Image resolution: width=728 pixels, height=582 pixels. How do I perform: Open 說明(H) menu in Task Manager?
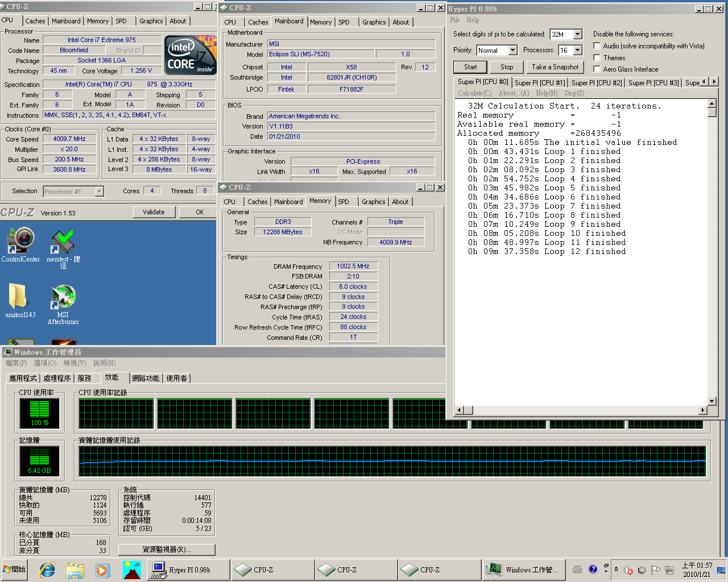coord(104,363)
